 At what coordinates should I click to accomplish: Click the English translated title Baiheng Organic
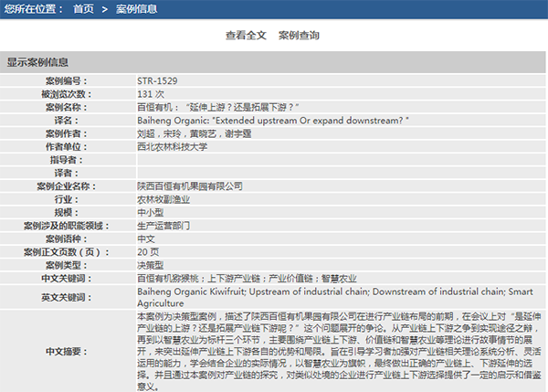coord(272,120)
